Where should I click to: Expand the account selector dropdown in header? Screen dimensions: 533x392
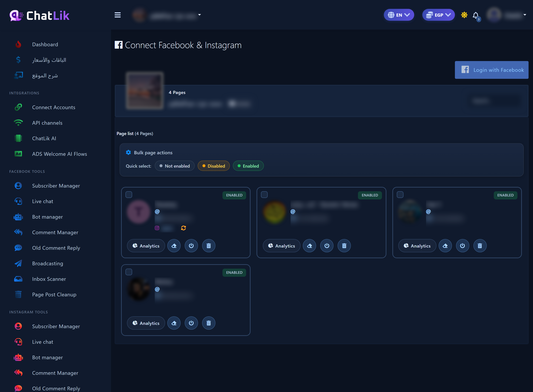[200, 15]
